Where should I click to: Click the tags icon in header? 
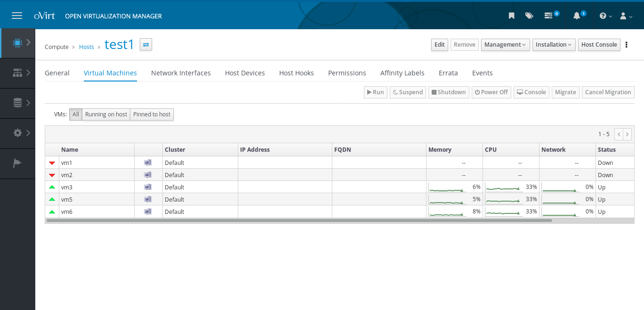529,16
